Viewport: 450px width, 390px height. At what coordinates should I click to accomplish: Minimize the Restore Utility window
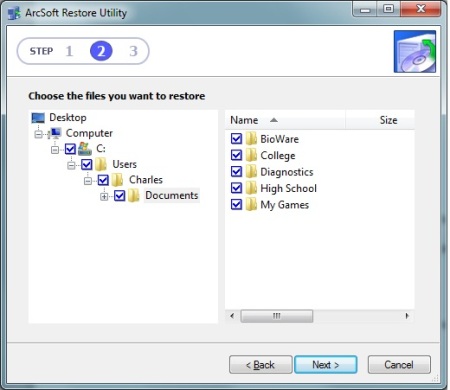point(365,9)
